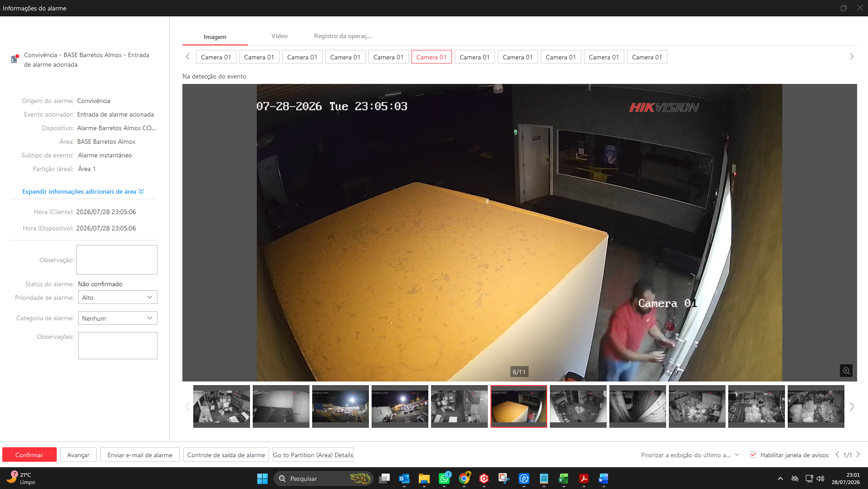Click the Partição value Área 1
Viewport: 868px width, 489px height.
(87, 169)
